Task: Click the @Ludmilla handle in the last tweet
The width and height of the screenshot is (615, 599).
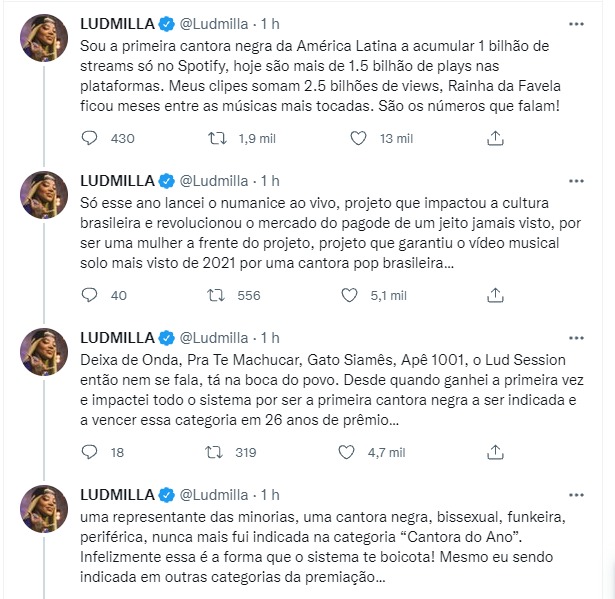Action: coord(215,494)
